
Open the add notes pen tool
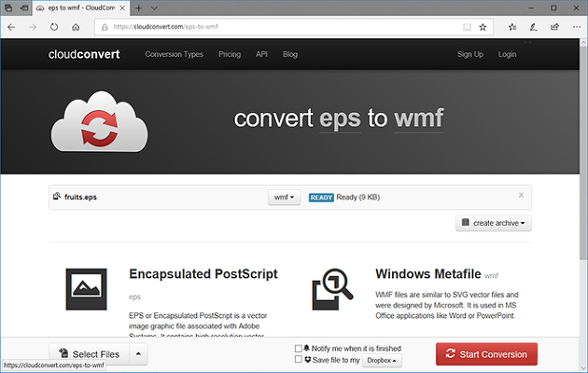click(533, 27)
